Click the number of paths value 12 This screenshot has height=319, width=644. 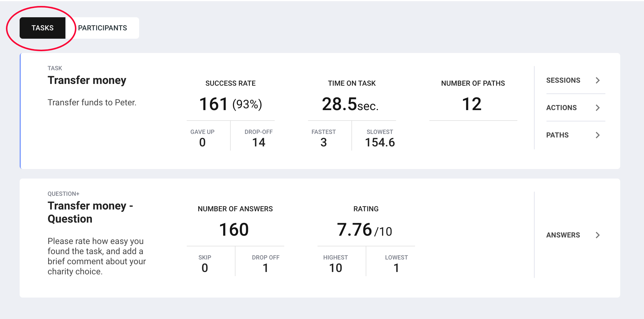pyautogui.click(x=472, y=104)
